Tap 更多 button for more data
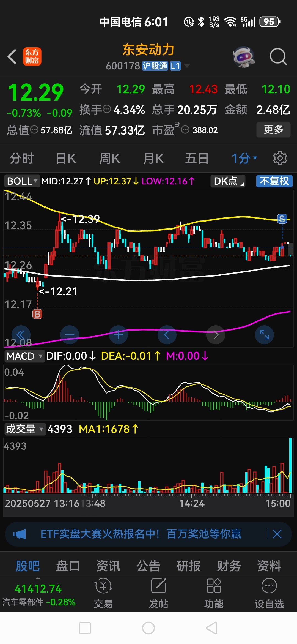 click(x=273, y=130)
